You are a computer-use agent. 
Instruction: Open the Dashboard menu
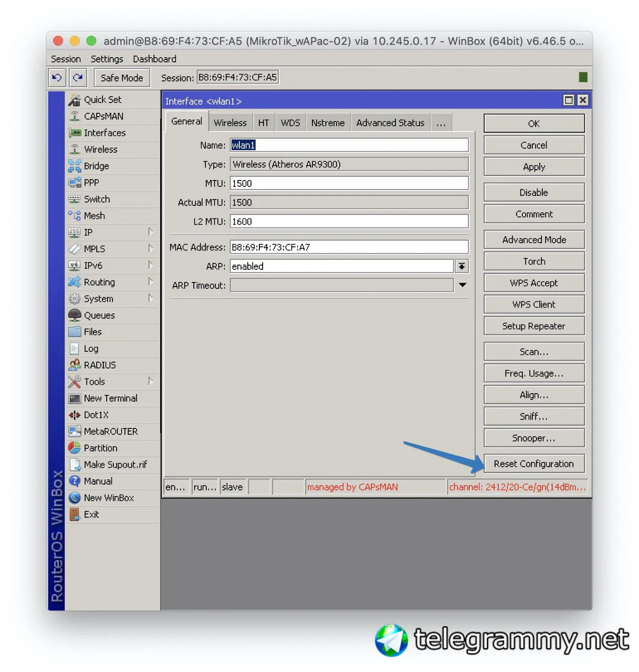[154, 59]
